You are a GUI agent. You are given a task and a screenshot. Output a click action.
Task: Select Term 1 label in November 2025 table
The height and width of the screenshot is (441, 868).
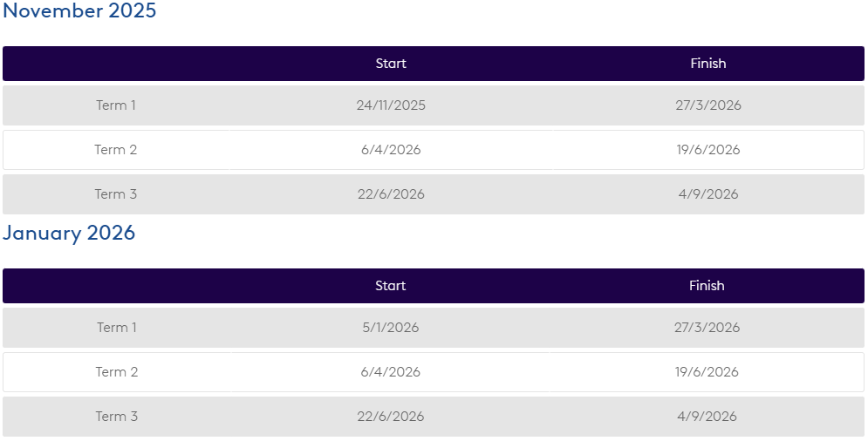coord(116,105)
